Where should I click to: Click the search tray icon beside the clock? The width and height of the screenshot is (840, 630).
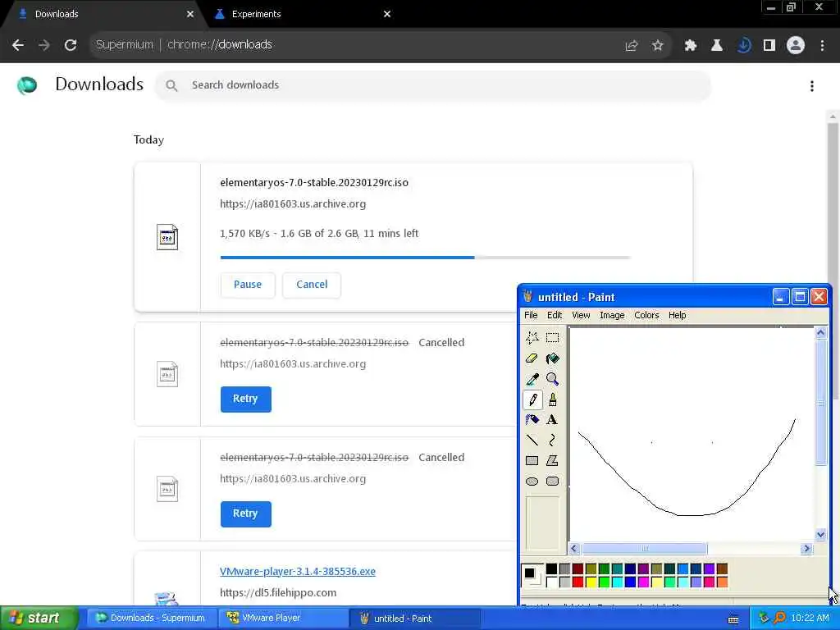click(779, 618)
